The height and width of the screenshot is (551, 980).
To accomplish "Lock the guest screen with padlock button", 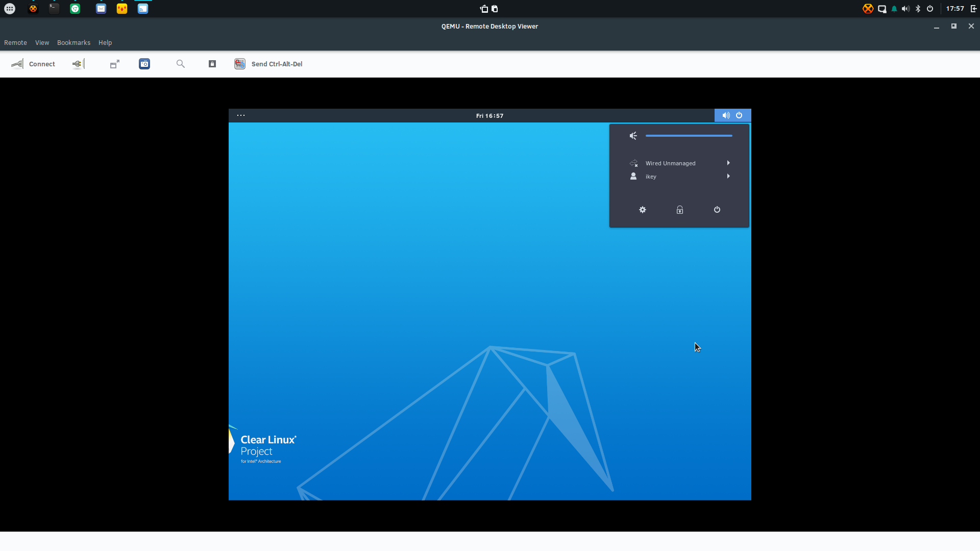I will pyautogui.click(x=680, y=210).
